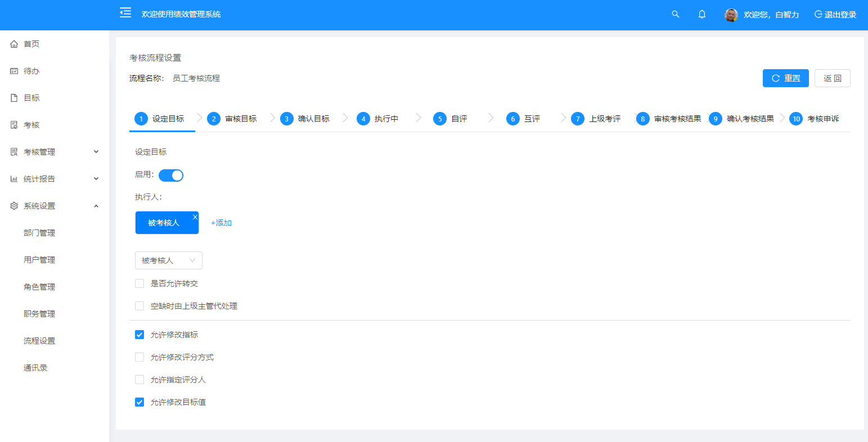This screenshot has height=442, width=868.
Task: Log out using 退出登录
Action: pyautogui.click(x=835, y=15)
